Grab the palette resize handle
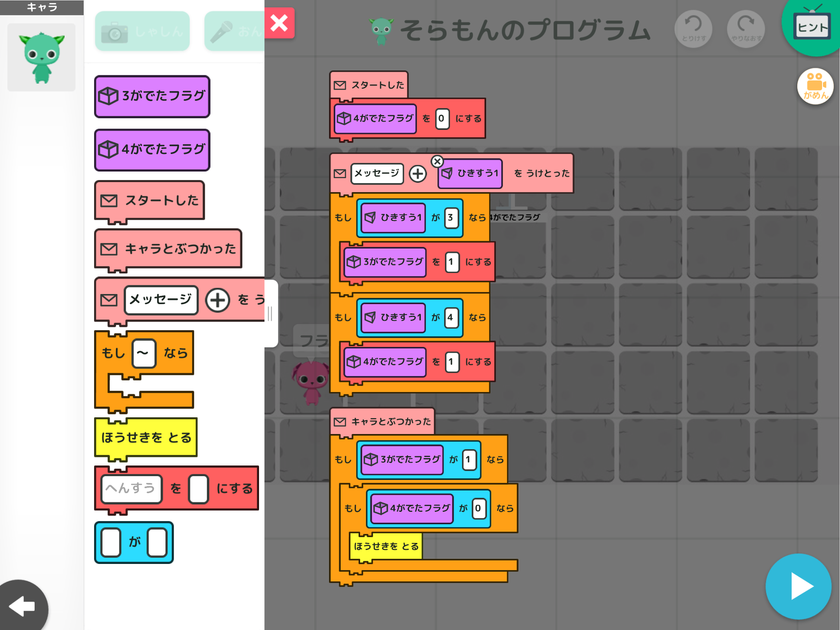The width and height of the screenshot is (840, 630). click(270, 313)
